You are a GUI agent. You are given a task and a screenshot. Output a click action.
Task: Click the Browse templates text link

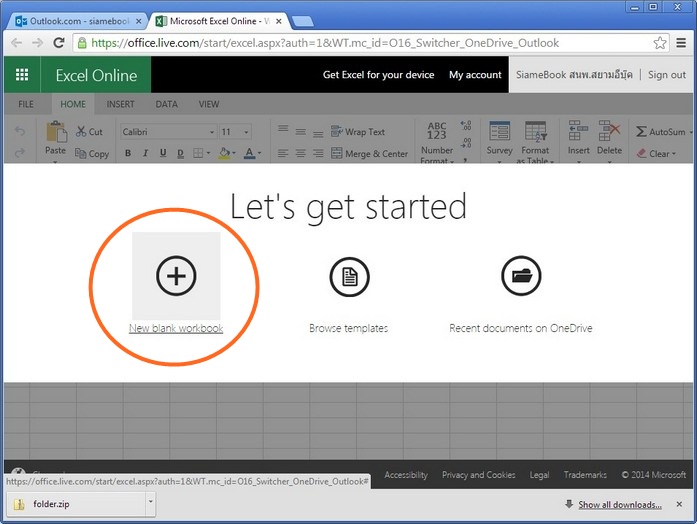coord(348,328)
